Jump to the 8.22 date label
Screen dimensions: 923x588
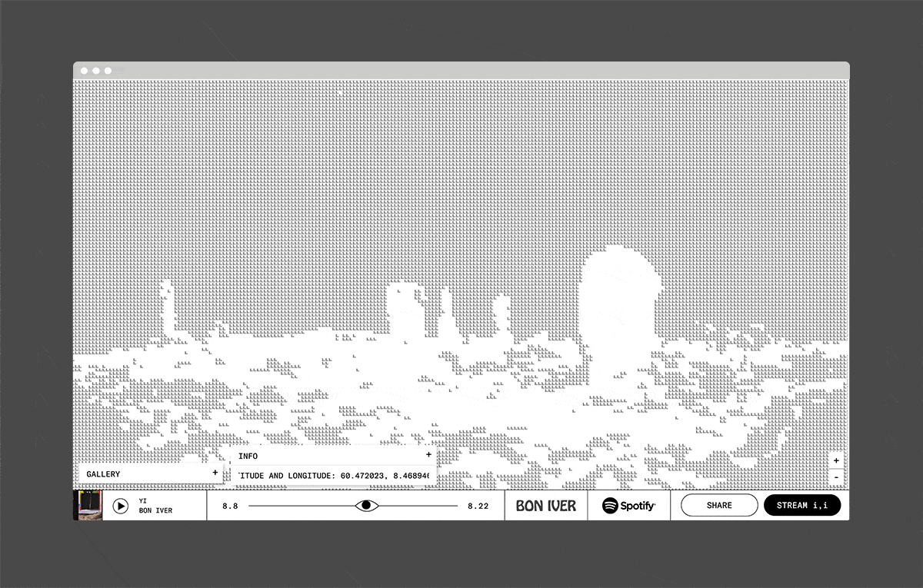click(x=478, y=506)
